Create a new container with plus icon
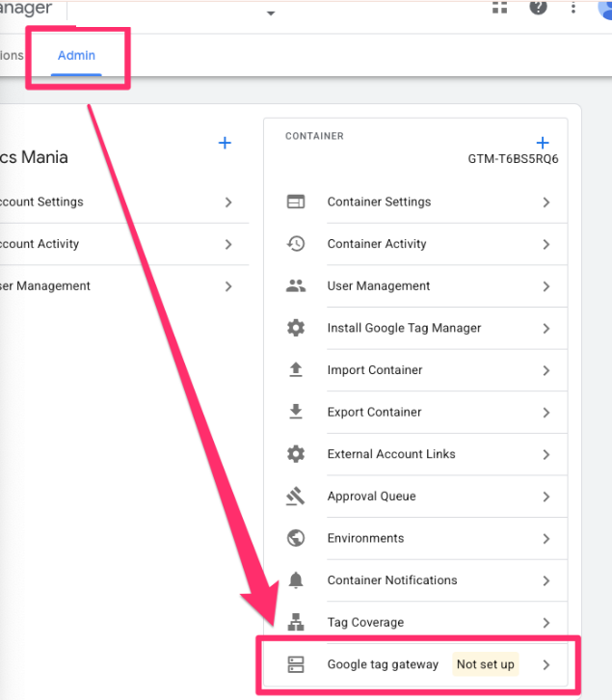The width and height of the screenshot is (612, 700). [x=543, y=143]
